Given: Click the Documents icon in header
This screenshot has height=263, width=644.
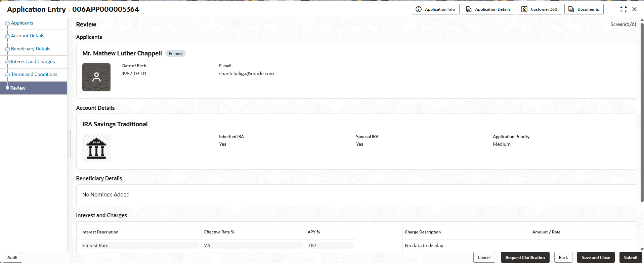Looking at the screenshot, I should point(571,9).
